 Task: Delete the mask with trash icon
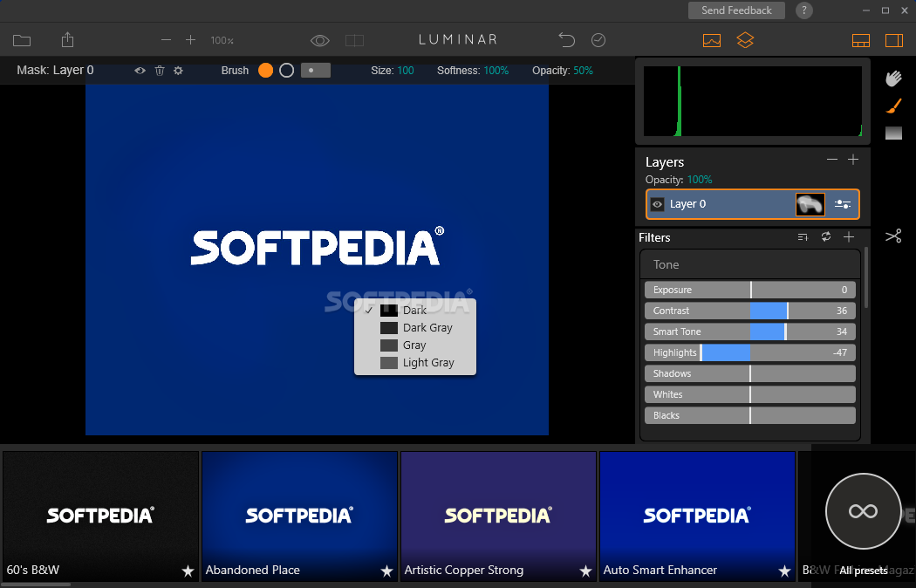click(160, 71)
